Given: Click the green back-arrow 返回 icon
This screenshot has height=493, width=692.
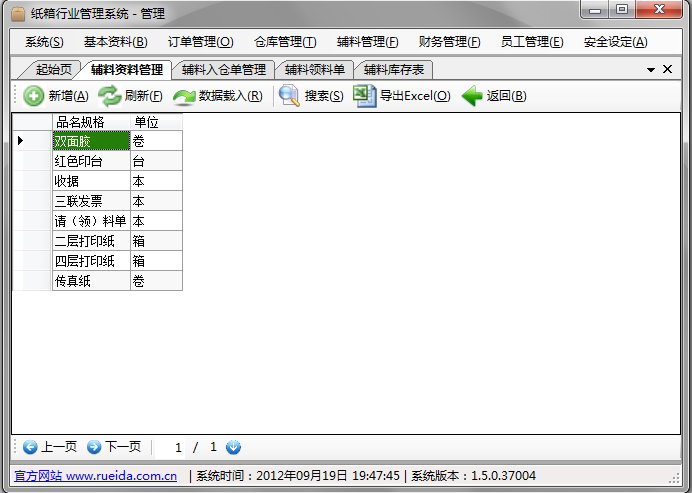Looking at the screenshot, I should point(472,96).
